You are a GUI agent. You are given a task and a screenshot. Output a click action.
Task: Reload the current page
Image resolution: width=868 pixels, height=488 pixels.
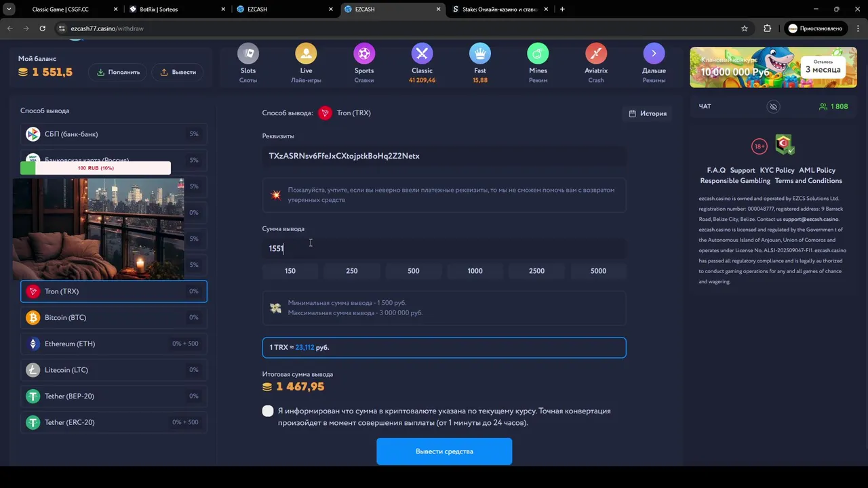click(x=42, y=28)
